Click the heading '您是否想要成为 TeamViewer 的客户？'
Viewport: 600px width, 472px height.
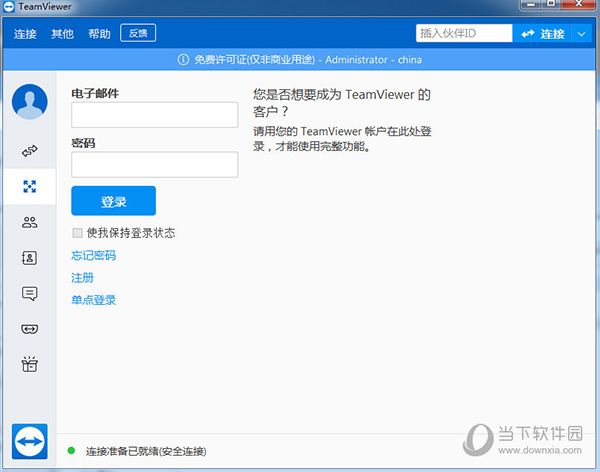(x=342, y=103)
